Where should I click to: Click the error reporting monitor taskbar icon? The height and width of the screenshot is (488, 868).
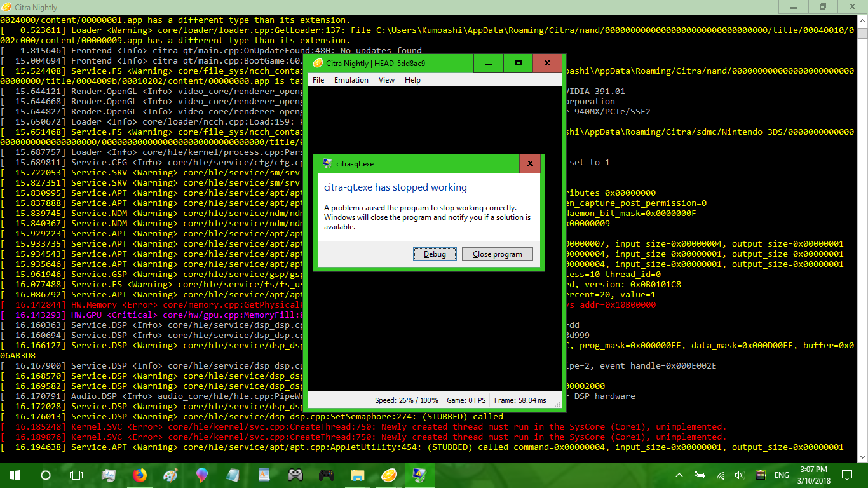(x=420, y=475)
